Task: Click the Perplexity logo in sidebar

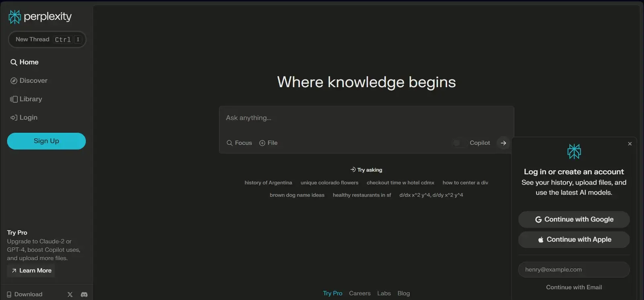Action: 40,16
